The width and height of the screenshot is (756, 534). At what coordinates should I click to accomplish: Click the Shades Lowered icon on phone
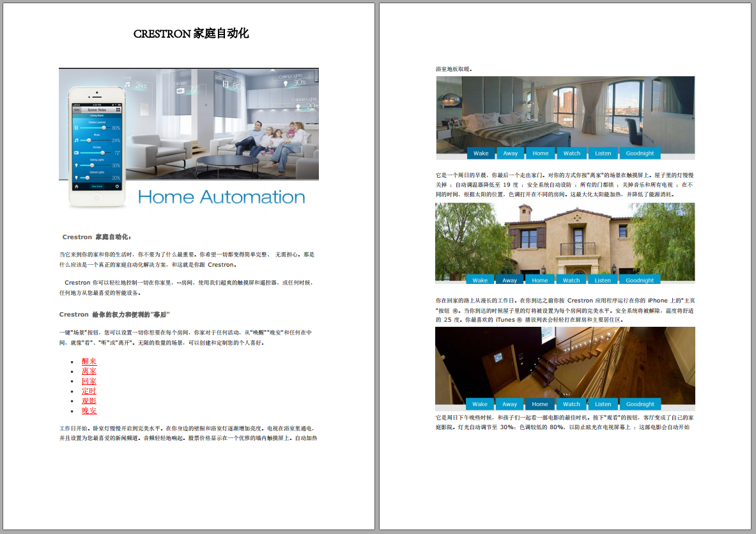(x=77, y=128)
